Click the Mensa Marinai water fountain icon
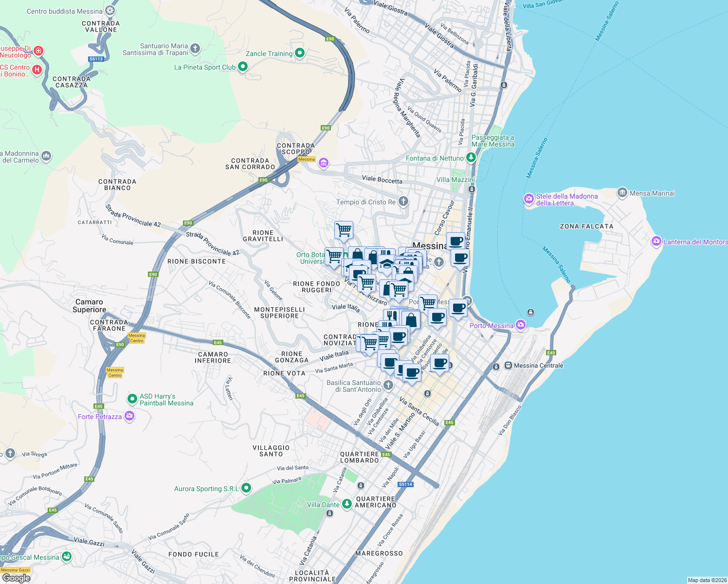Viewport: 728px width, 584px height. 622,193
